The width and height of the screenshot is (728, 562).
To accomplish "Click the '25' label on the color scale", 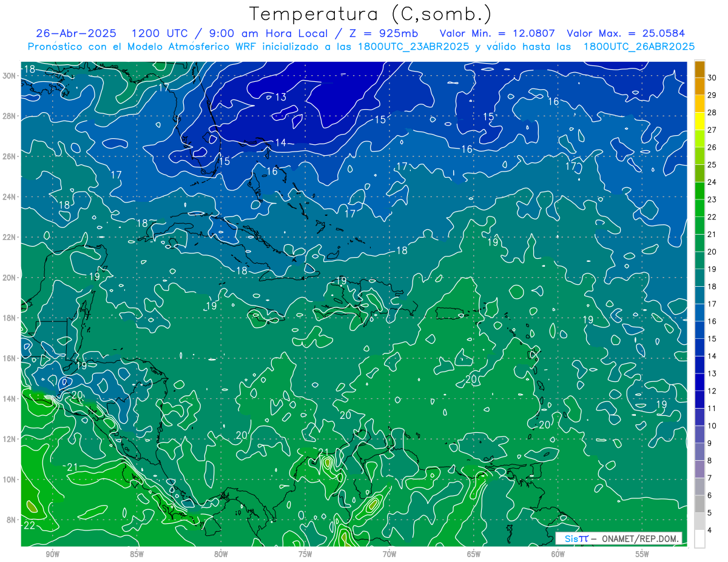I will (x=712, y=164).
